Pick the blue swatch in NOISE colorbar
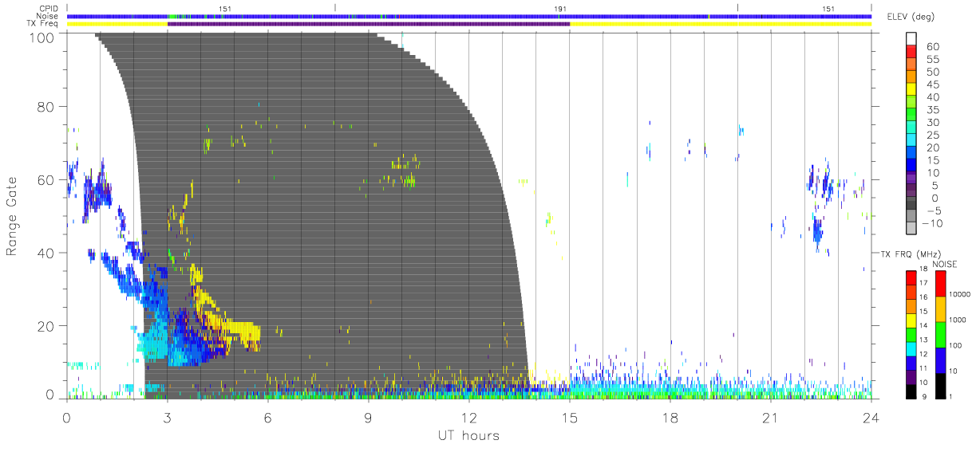980x452 pixels. pyautogui.click(x=941, y=359)
